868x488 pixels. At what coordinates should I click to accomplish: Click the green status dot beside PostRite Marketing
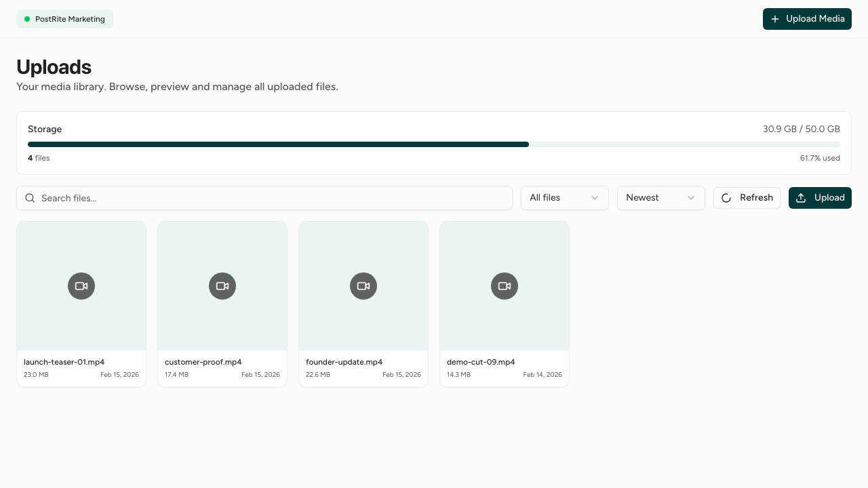click(27, 19)
